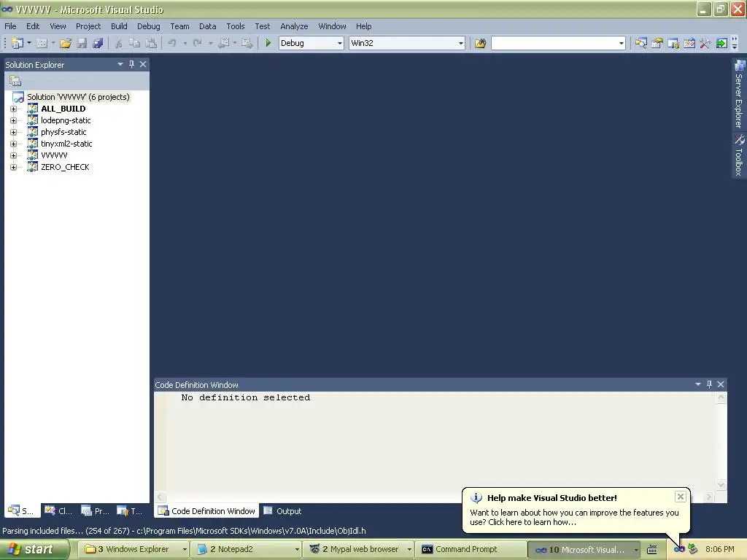
Task: Click the Properties icon in Solution Explorer
Action: (x=15, y=81)
